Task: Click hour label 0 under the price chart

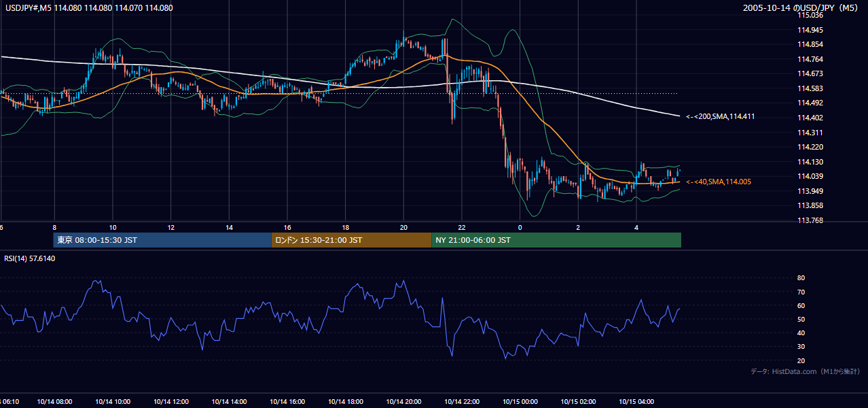Action: coord(520,227)
